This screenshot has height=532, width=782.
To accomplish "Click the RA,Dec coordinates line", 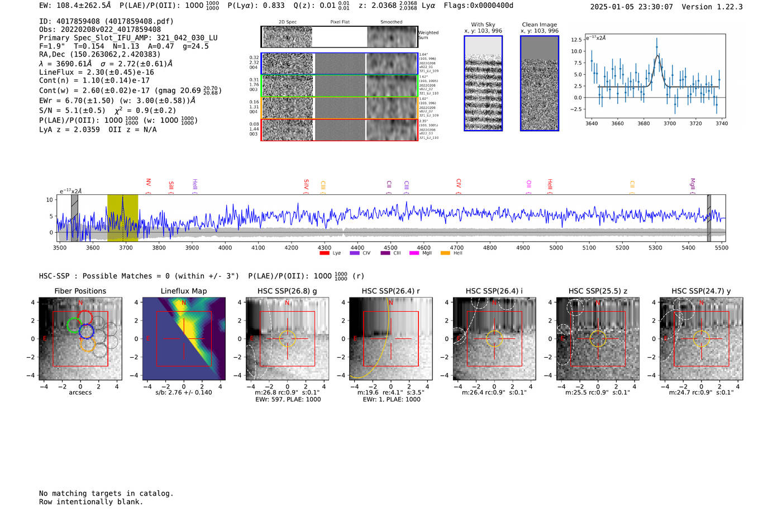I will (x=99, y=54).
